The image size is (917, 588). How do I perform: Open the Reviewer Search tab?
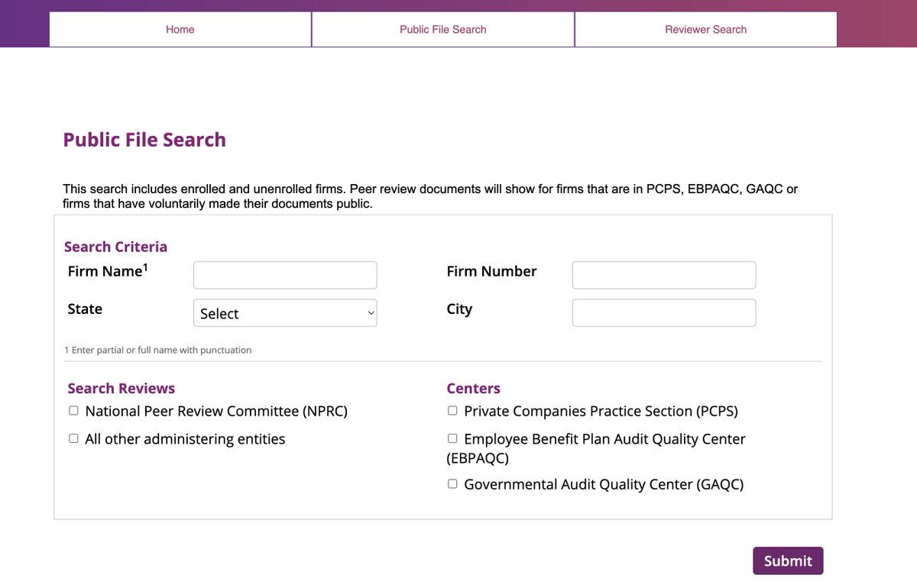705,29
